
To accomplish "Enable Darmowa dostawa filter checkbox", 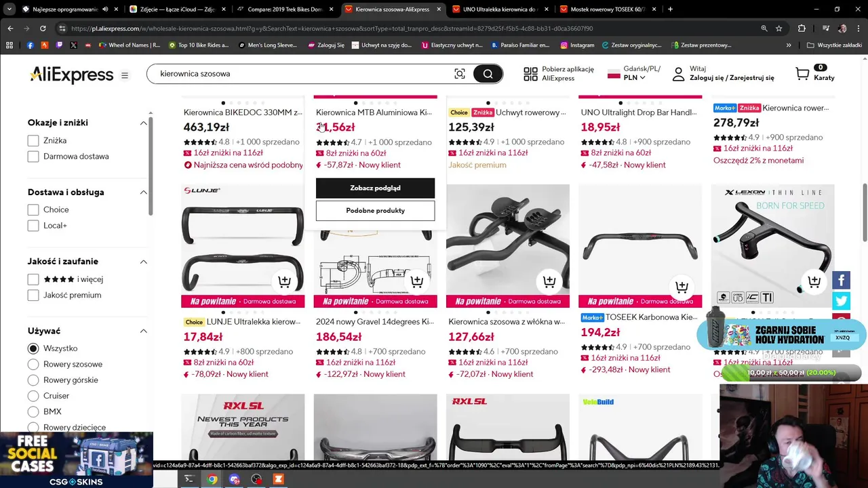I will (33, 157).
